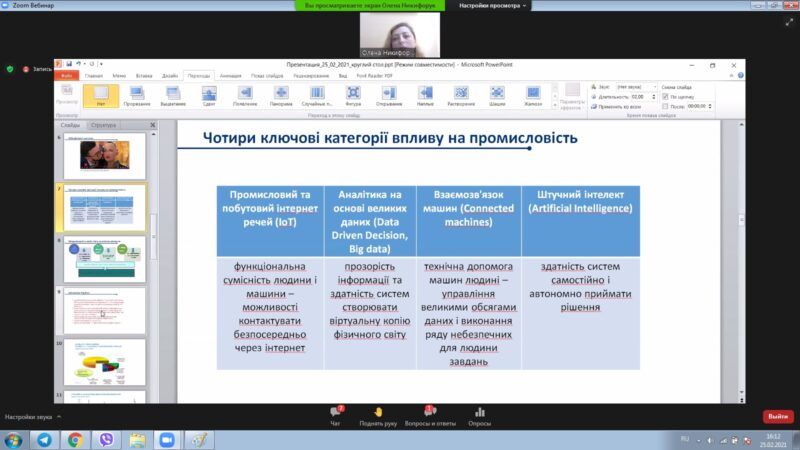The image size is (800, 450).
Task: Open the 'Структура' pane tab
Action: (103, 125)
